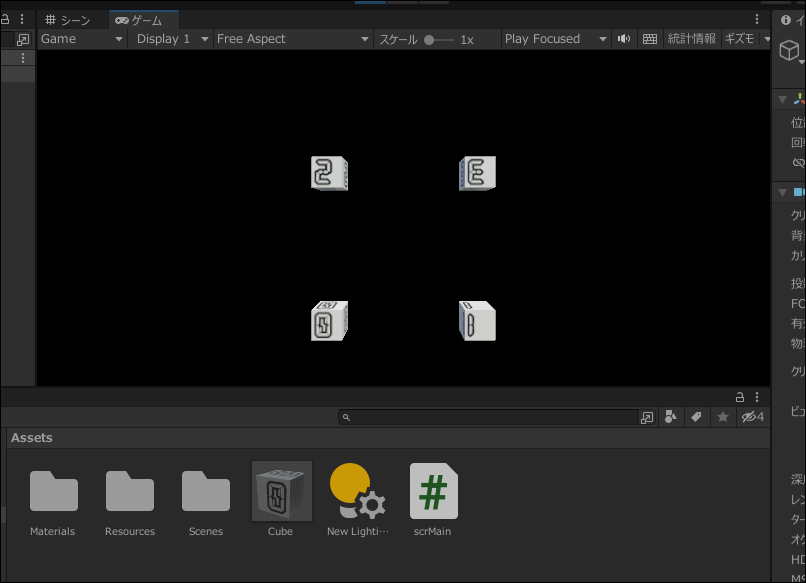The width and height of the screenshot is (806, 583).
Task: Click the inspector cube object icon
Action: click(790, 50)
